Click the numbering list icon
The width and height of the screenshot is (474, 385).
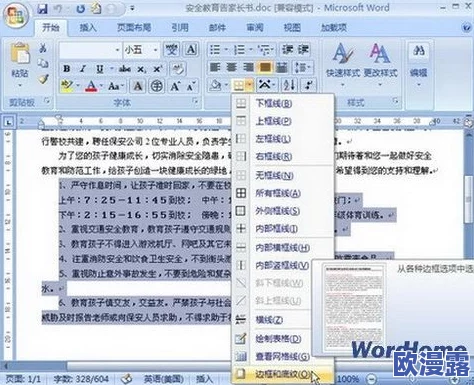(240, 50)
